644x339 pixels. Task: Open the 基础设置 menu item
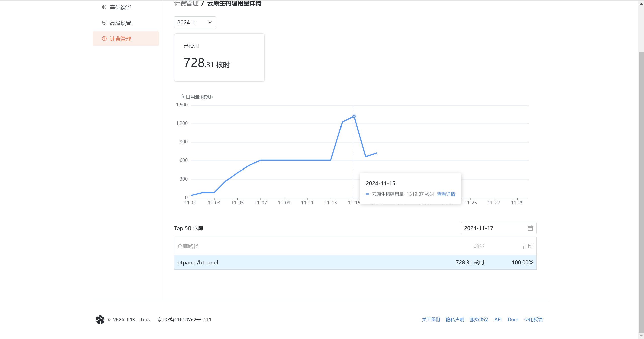(x=121, y=7)
